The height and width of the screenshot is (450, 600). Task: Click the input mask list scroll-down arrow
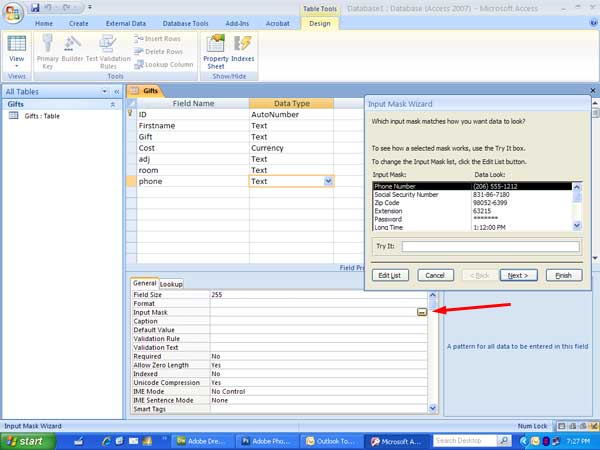577,226
